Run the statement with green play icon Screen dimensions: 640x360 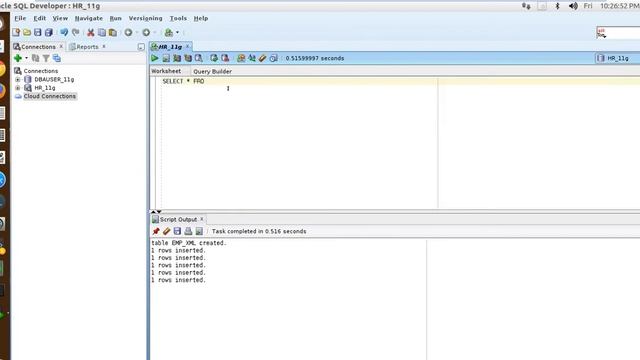tap(155, 58)
